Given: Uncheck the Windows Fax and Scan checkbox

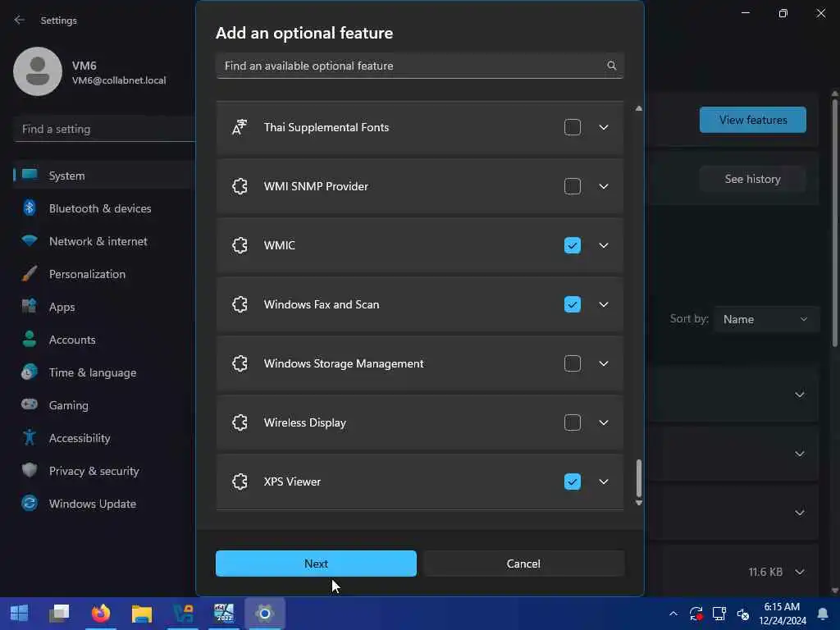Looking at the screenshot, I should coord(572,304).
